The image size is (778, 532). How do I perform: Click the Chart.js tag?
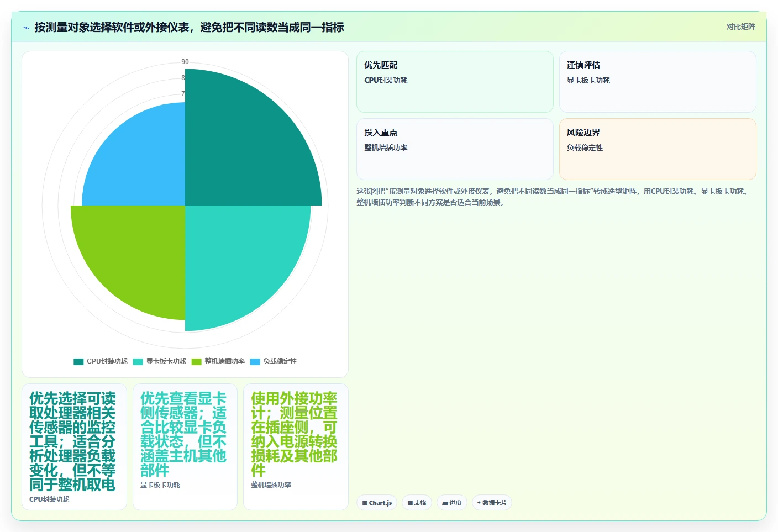click(377, 503)
